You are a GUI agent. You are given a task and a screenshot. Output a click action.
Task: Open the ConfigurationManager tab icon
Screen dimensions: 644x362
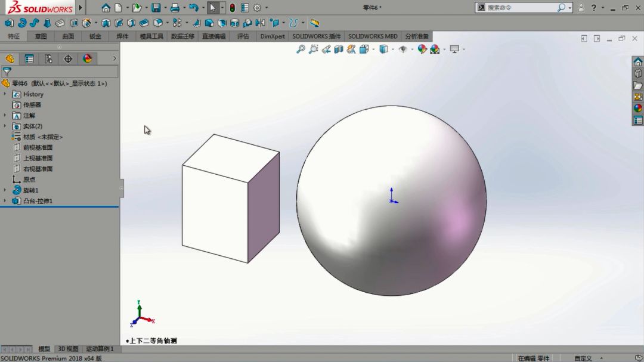[48, 59]
